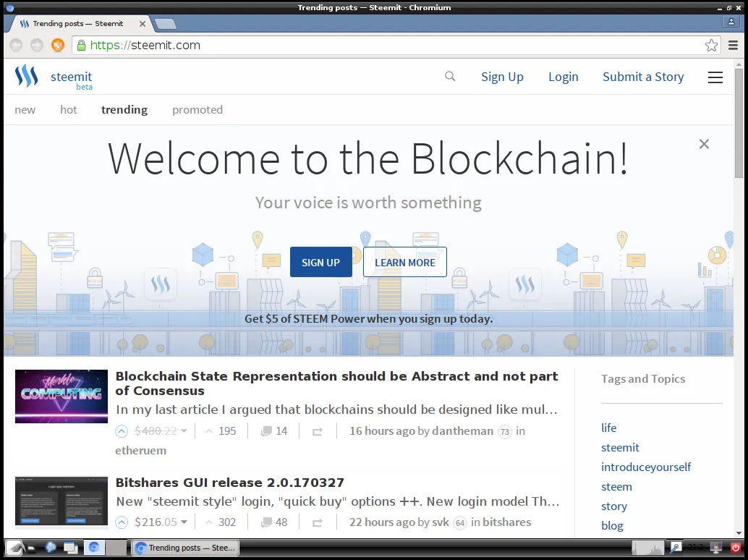Viewport: 748px width, 560px height.
Task: Open author dantheman's profile link
Action: (462, 431)
